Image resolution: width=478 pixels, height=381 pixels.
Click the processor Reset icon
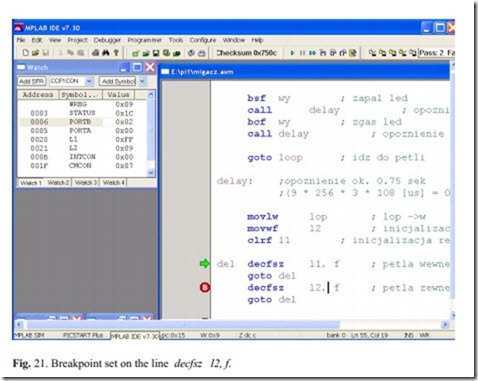[x=353, y=53]
